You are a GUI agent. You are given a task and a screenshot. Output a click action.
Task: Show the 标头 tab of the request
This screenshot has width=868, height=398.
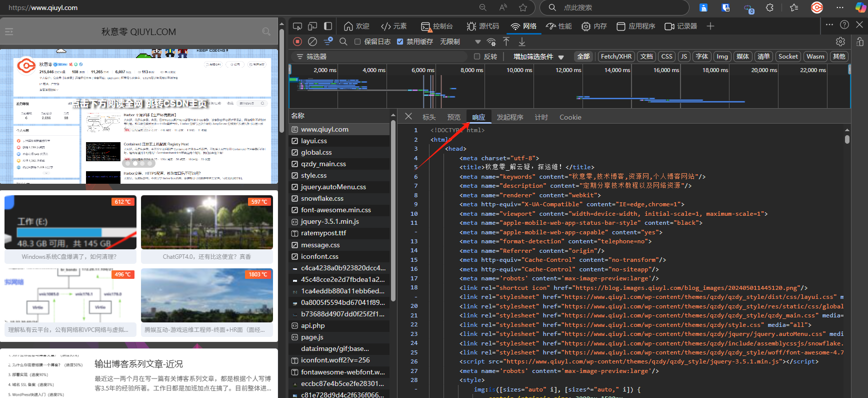click(429, 117)
